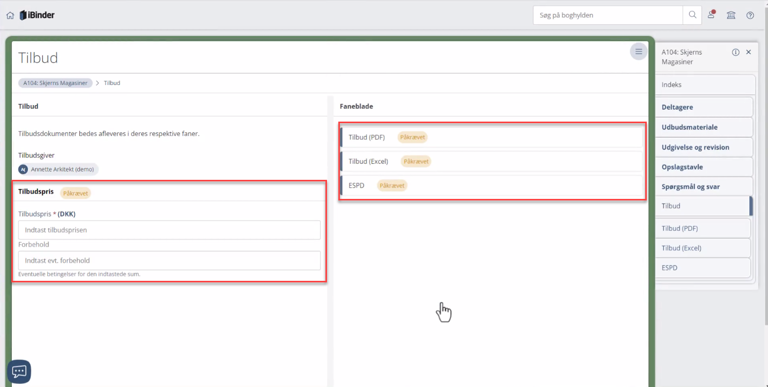This screenshot has width=768, height=387.
Task: Select Tilbud (Excel) in the sidebar
Action: 703,248
